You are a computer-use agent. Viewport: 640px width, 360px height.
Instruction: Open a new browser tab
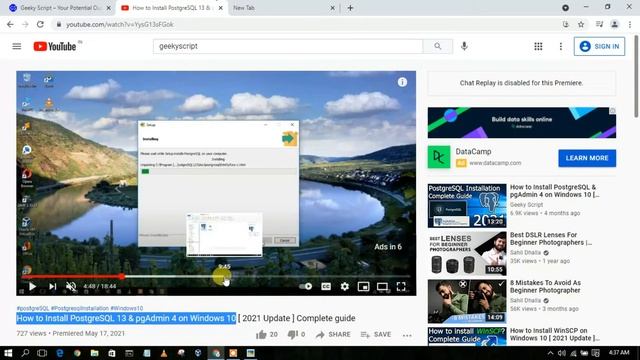pos(350,8)
